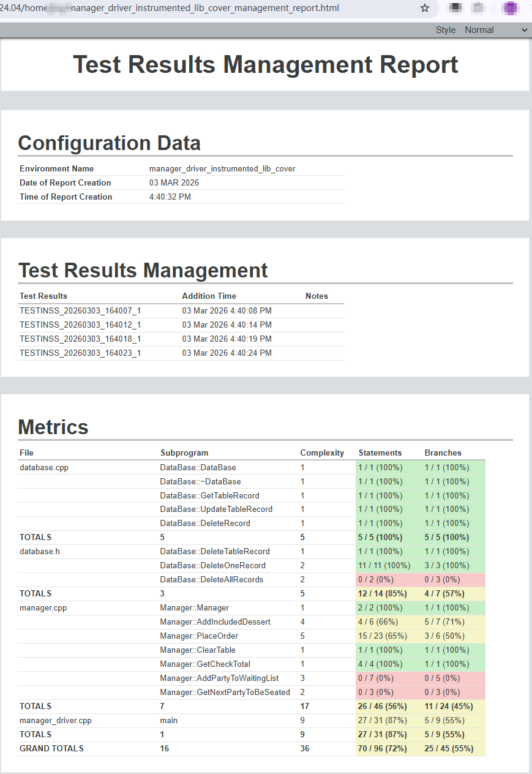Bookmark this page with the star icon
Viewport: 532px width, 774px height.
(x=425, y=9)
